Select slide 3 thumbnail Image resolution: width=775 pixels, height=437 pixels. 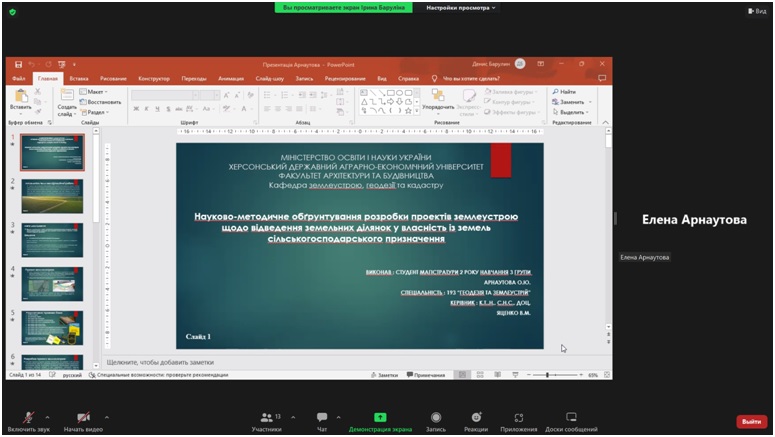(52, 240)
